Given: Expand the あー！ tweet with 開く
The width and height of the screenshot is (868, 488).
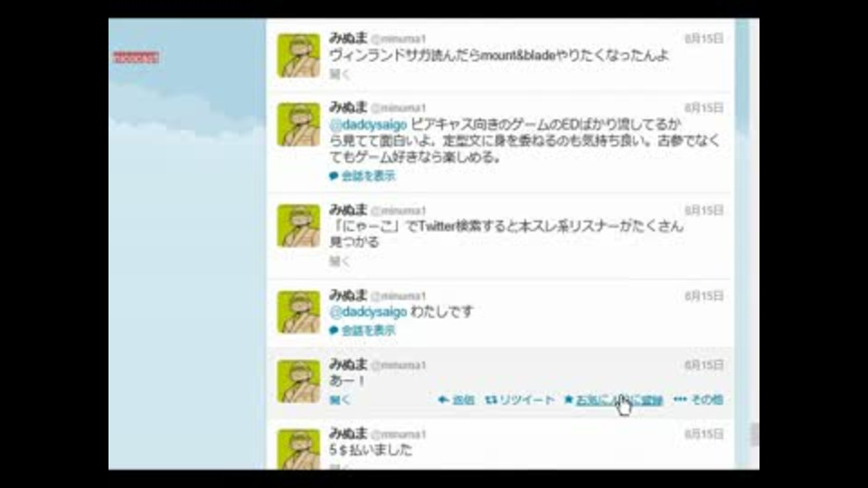Looking at the screenshot, I should click(339, 399).
